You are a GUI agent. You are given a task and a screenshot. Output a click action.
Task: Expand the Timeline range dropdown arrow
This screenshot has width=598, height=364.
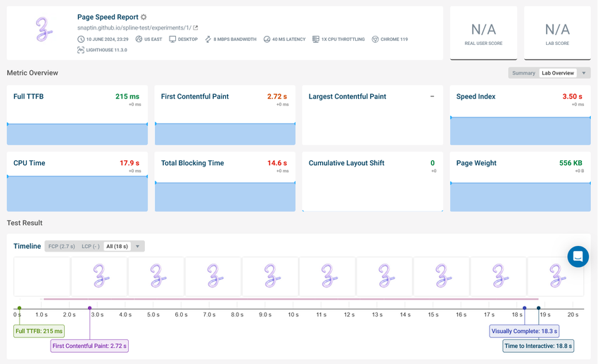(x=139, y=247)
